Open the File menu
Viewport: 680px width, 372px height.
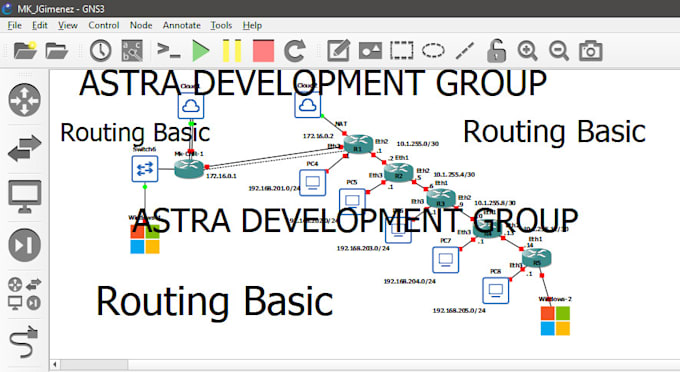point(14,26)
